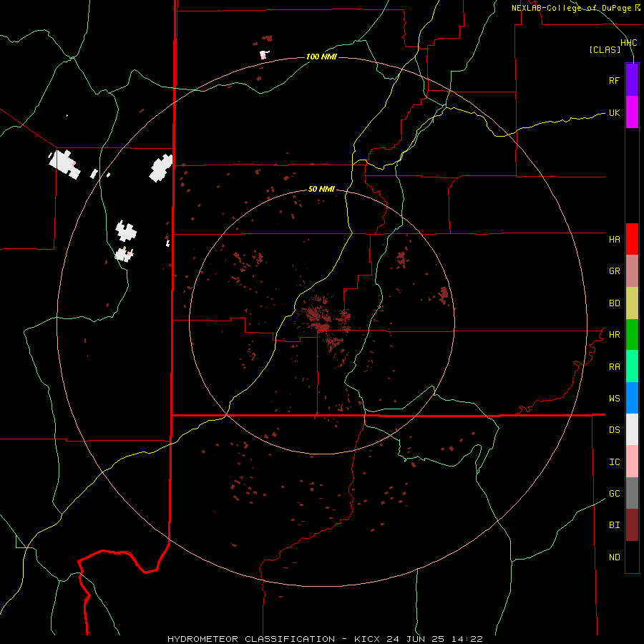Click the HA legend label
Image resolution: width=644 pixels, height=644 pixels.
(614, 239)
